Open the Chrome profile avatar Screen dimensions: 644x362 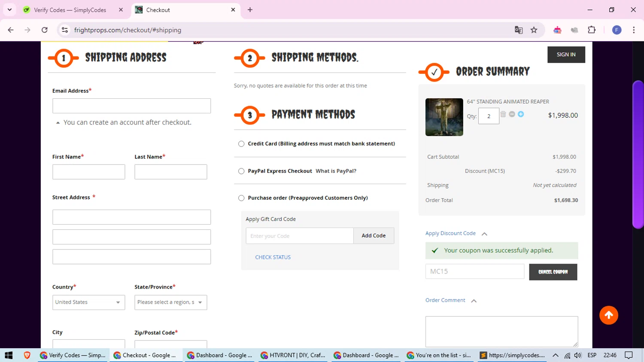(x=617, y=30)
